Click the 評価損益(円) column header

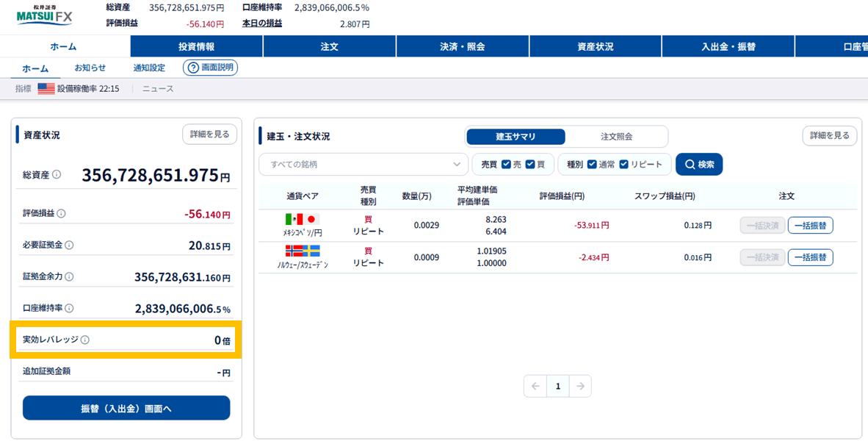pyautogui.click(x=562, y=196)
